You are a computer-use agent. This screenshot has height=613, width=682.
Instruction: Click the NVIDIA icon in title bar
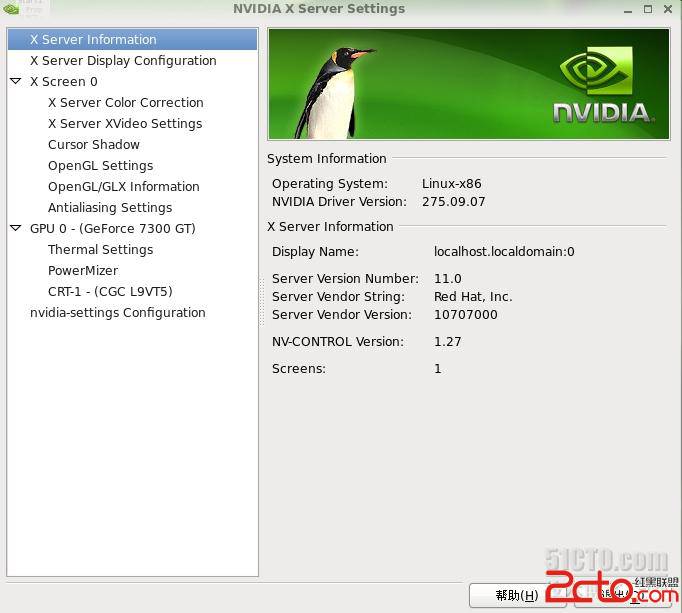(x=10, y=9)
